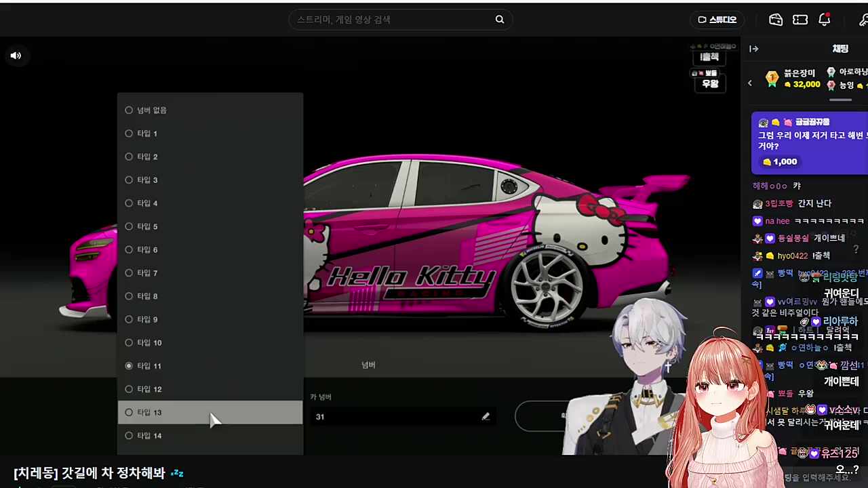This screenshot has width=868, height=488.
Task: Click the 카 넘버 field label
Action: [321, 397]
